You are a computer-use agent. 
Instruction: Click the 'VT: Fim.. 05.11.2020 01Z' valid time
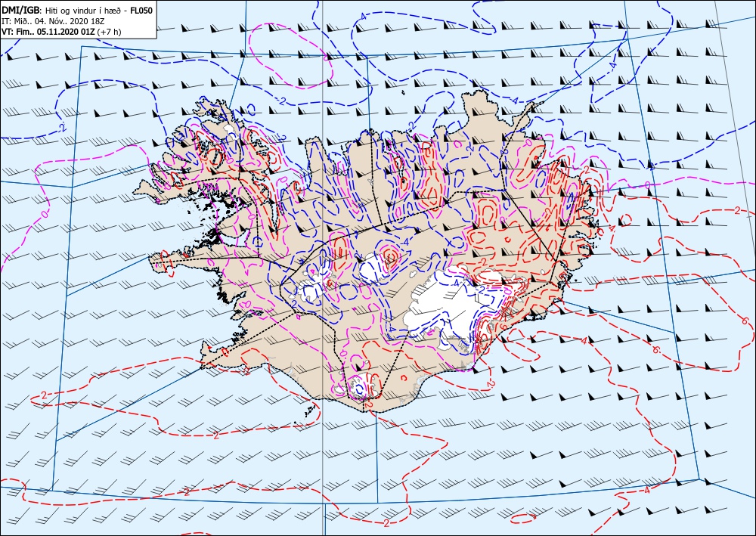tap(48, 32)
